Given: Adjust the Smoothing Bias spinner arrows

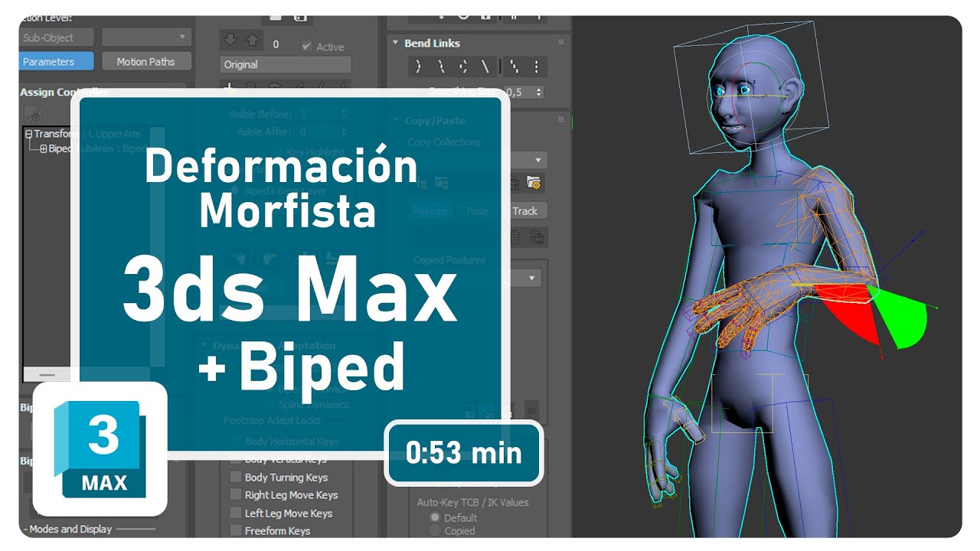Looking at the screenshot, I should 539,92.
